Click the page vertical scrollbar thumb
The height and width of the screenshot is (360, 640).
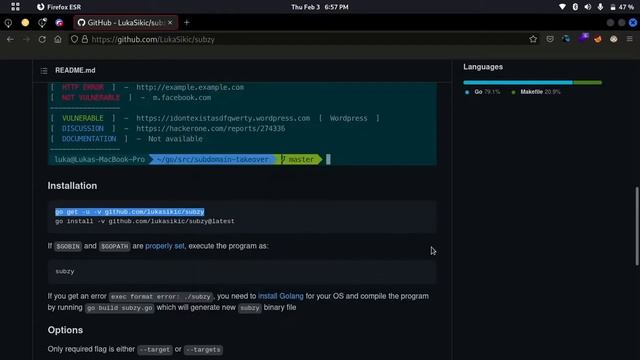pos(637,226)
